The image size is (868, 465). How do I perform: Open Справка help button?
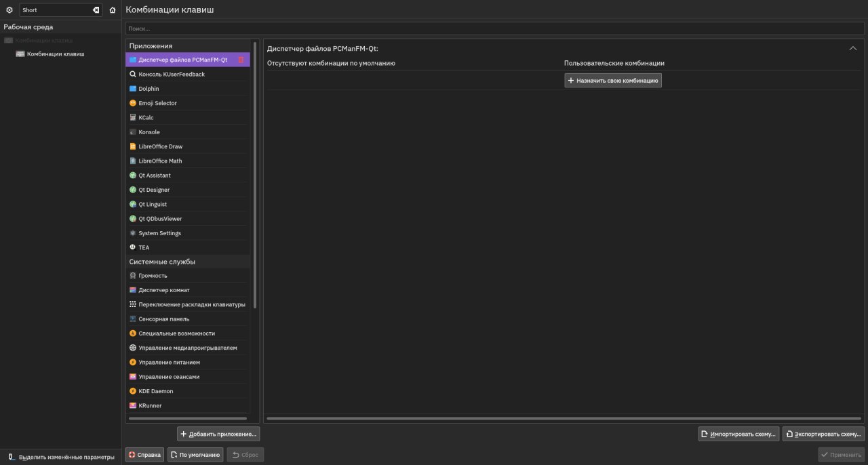pos(144,455)
